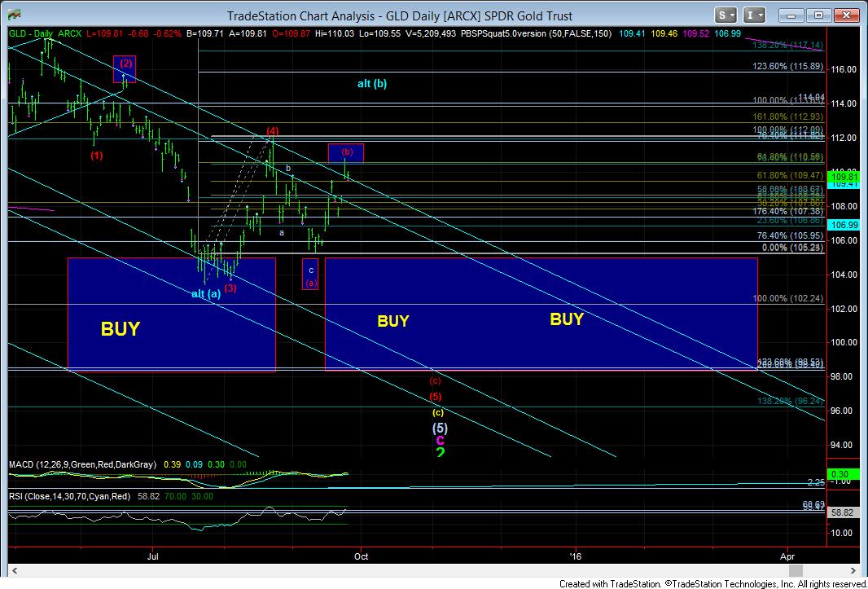The height and width of the screenshot is (589, 868).
Task: Click the red '(3)' wave label
Action: [230, 288]
